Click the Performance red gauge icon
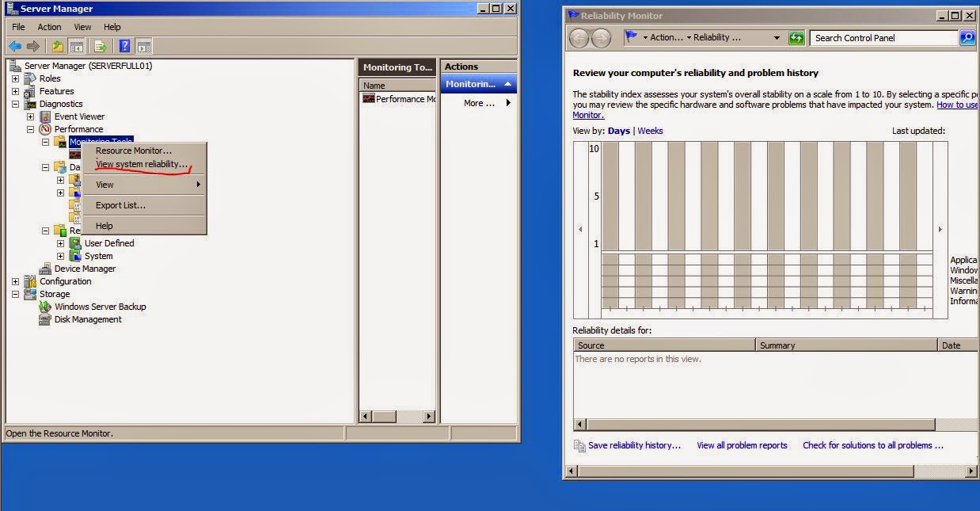 (x=45, y=129)
